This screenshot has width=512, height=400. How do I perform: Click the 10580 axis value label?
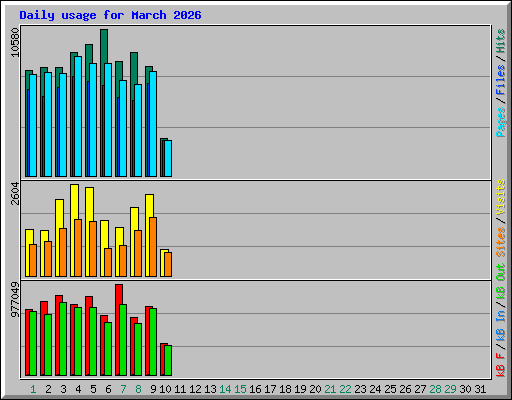15,42
